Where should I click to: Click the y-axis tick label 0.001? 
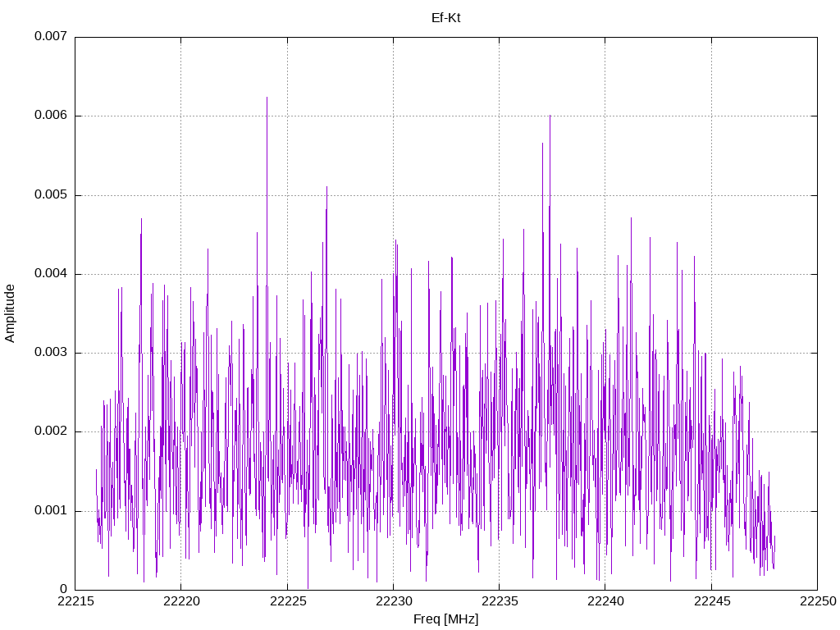tap(51, 510)
